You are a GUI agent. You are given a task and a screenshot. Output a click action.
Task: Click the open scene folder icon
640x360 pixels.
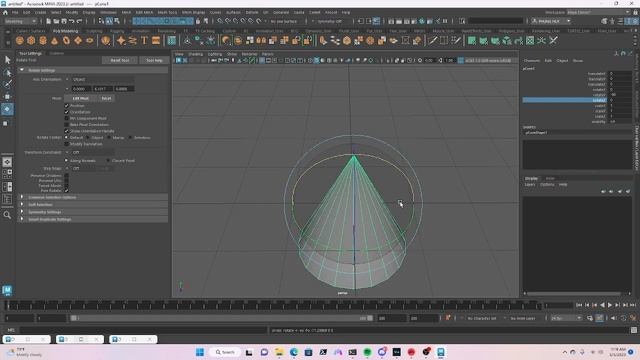point(56,21)
